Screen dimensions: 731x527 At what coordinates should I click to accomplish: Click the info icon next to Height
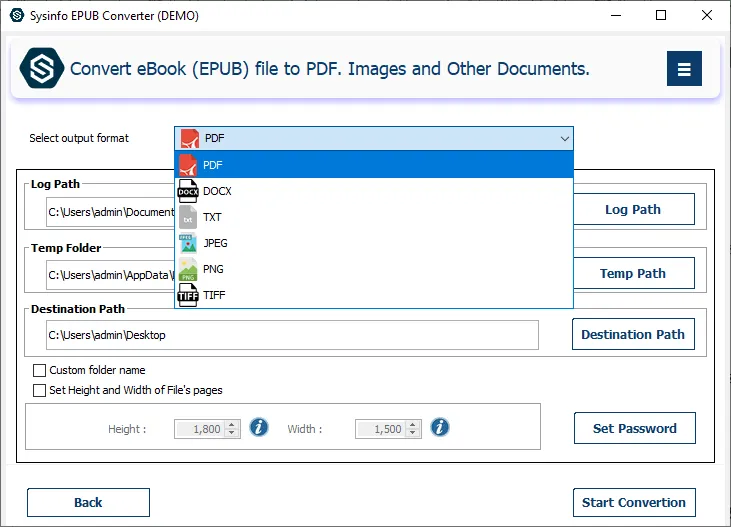(259, 427)
